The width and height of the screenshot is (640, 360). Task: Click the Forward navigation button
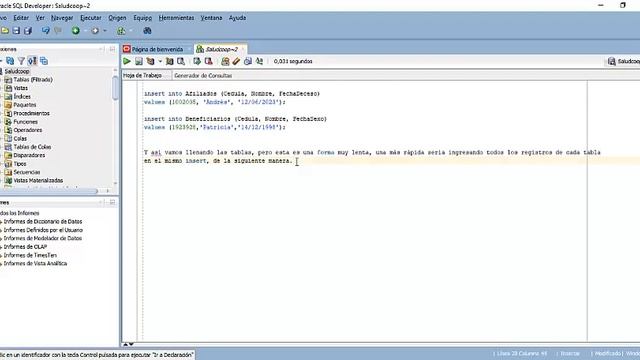point(95,31)
